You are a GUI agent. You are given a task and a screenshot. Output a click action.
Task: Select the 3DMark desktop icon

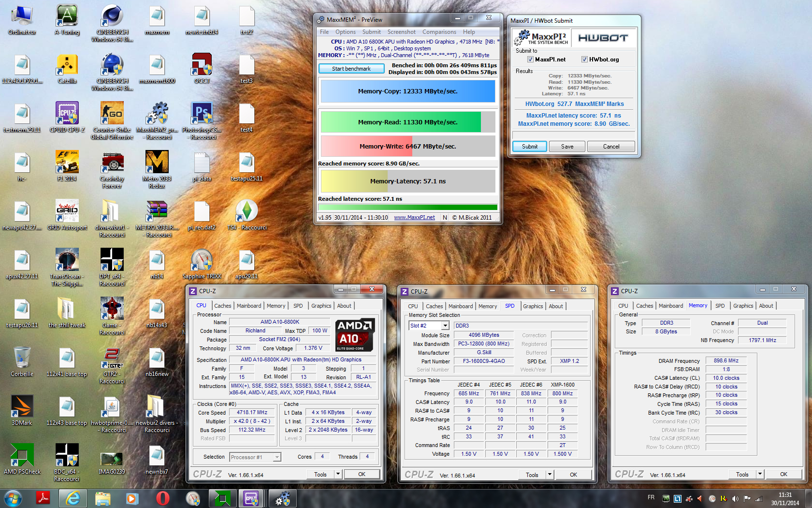tap(22, 410)
